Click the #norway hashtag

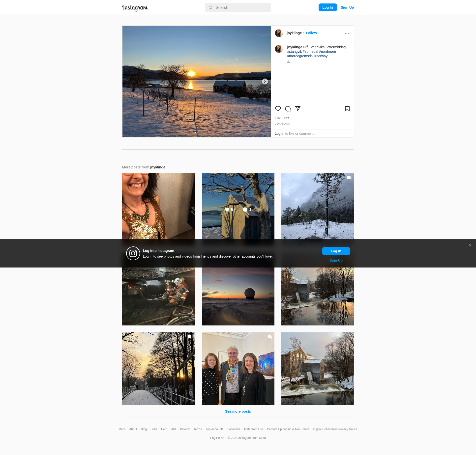(x=321, y=56)
